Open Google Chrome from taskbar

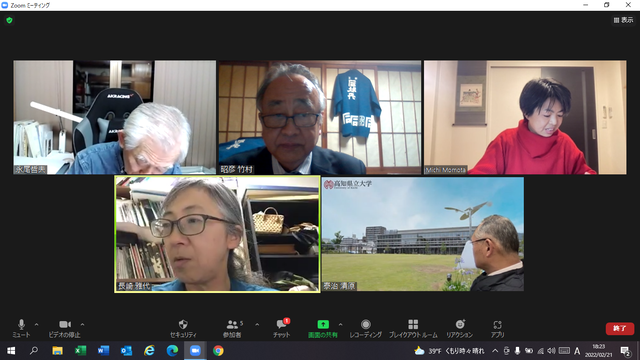(218, 351)
